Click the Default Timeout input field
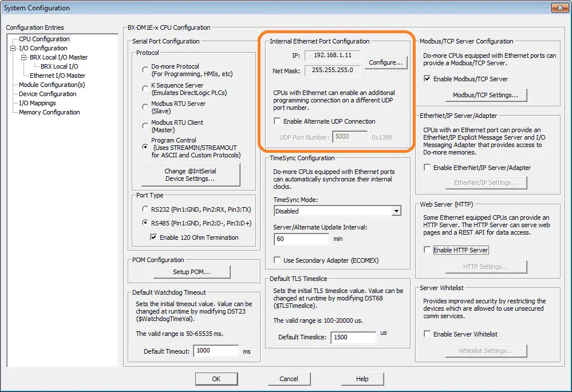 pos(216,351)
